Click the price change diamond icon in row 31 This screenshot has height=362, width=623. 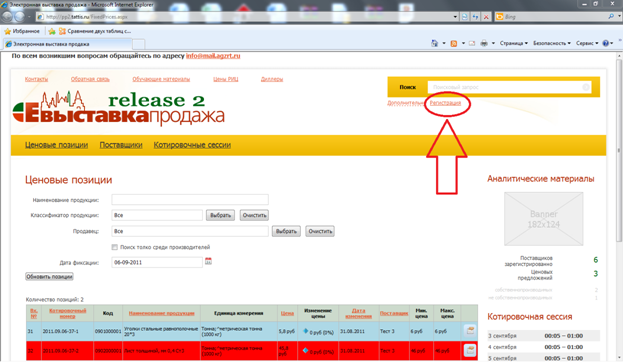306,331
